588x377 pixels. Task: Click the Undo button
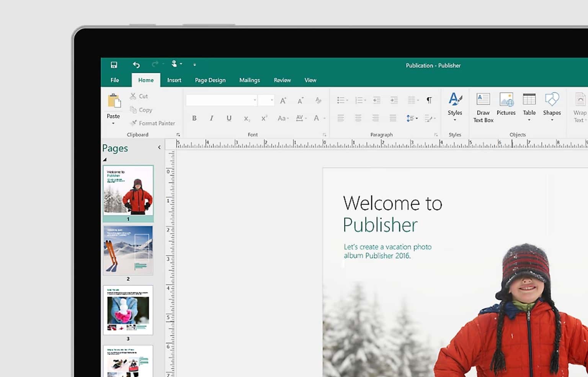136,64
